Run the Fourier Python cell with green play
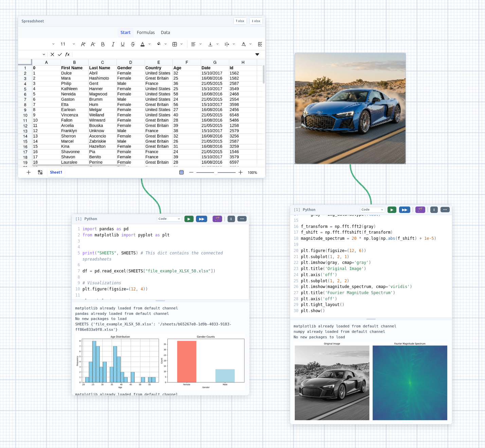This screenshot has width=485, height=448. pyautogui.click(x=392, y=210)
